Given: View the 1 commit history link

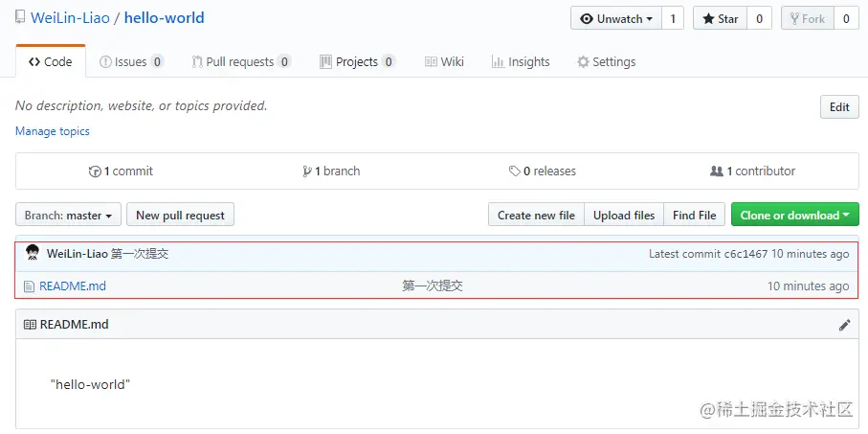Looking at the screenshot, I should [121, 171].
